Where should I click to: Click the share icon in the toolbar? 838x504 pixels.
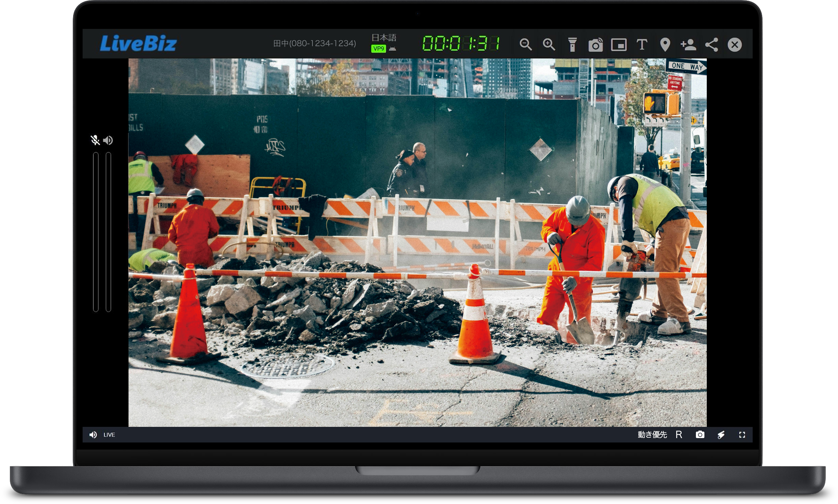click(712, 45)
